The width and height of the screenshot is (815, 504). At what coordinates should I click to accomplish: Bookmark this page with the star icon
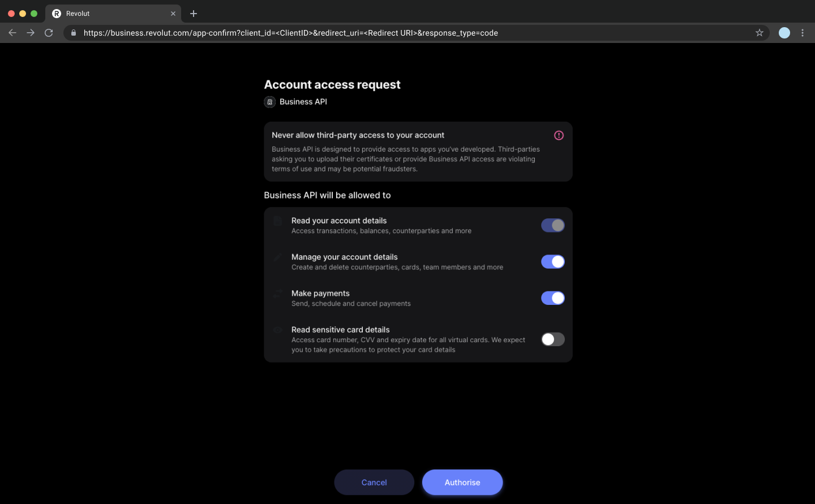tap(760, 33)
